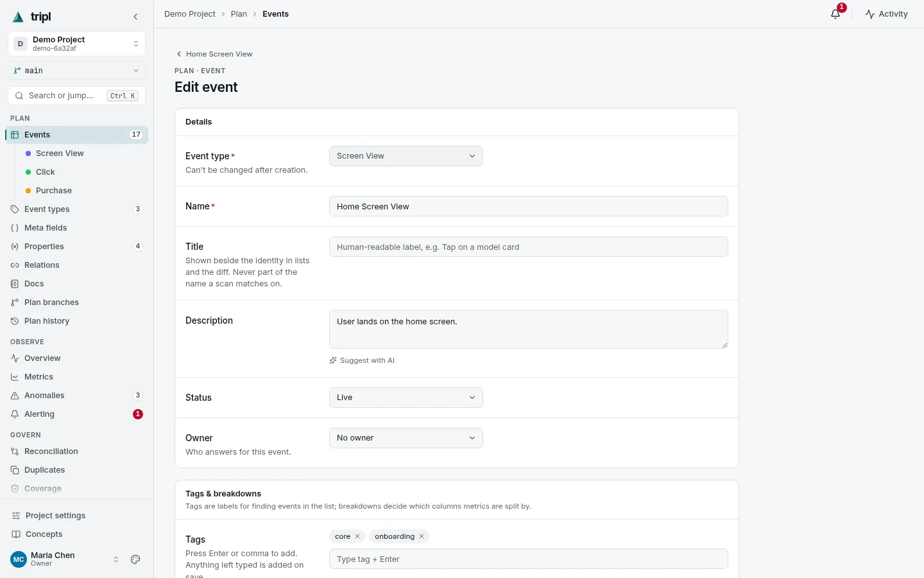Open the main branch selector
This screenshot has width=924, height=578.
76,71
